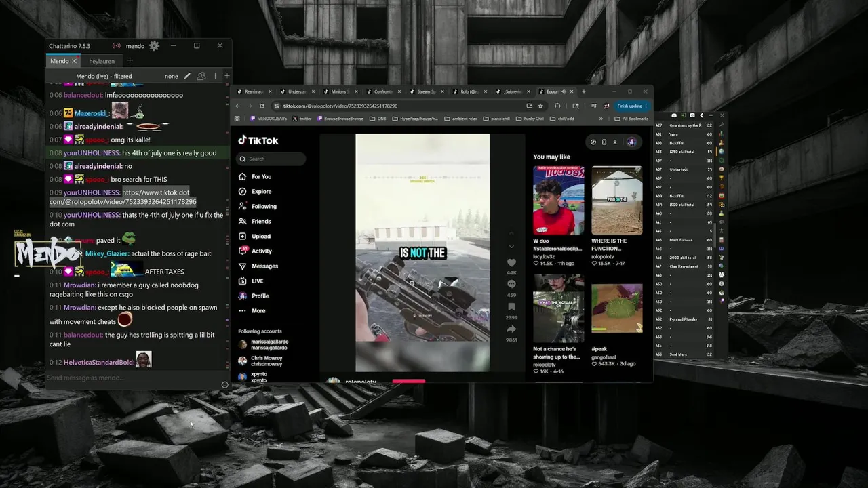Screen dimensions: 868x488
Task: Open the twitter bookmark
Action: [x=302, y=119]
